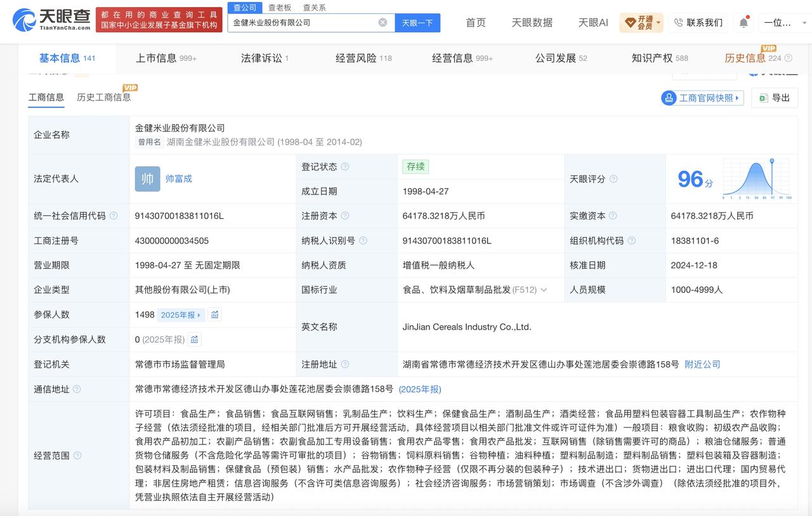Click the 曾用名 tag

(150, 142)
